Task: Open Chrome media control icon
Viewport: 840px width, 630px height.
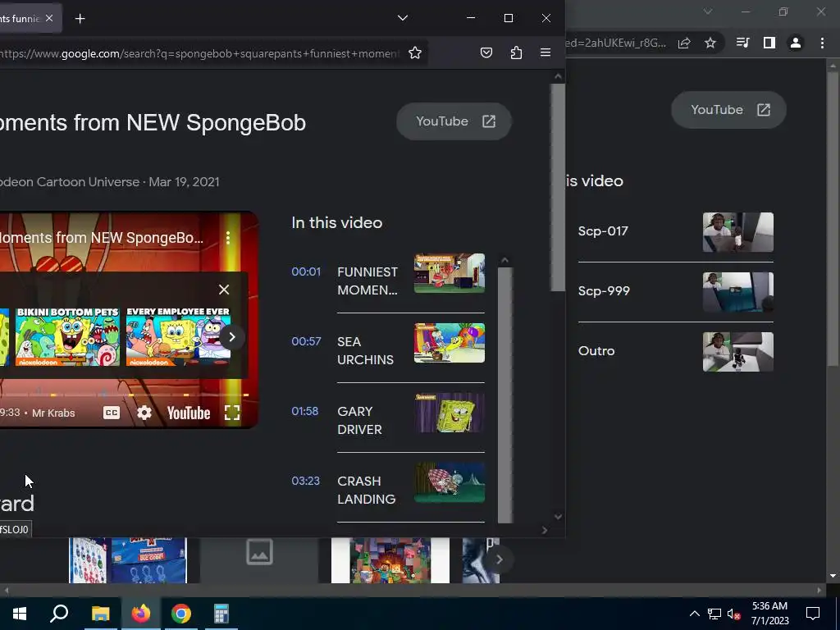Action: pyautogui.click(x=742, y=43)
